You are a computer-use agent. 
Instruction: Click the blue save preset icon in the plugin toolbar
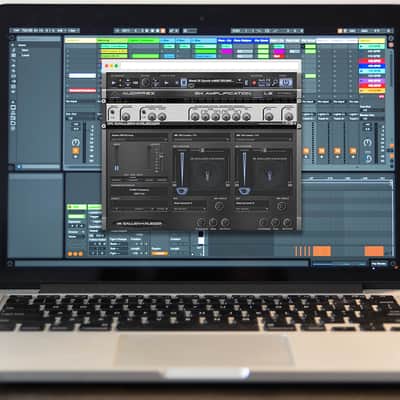[x=183, y=82]
